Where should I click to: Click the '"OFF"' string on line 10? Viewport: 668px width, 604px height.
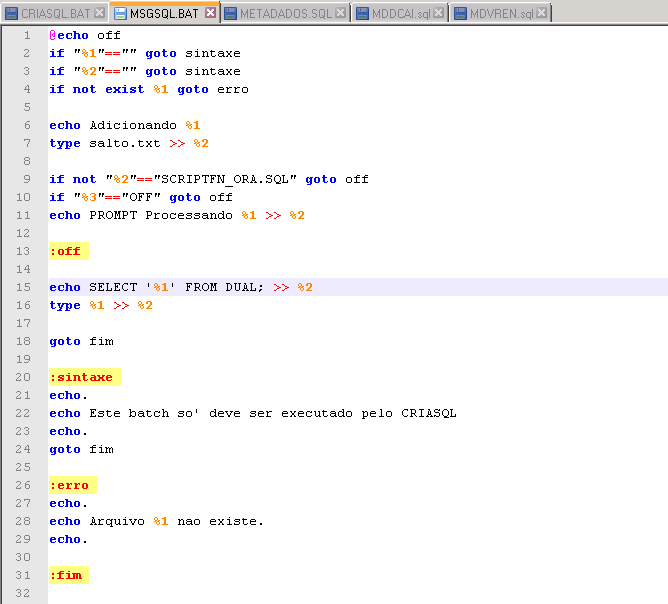click(x=141, y=197)
